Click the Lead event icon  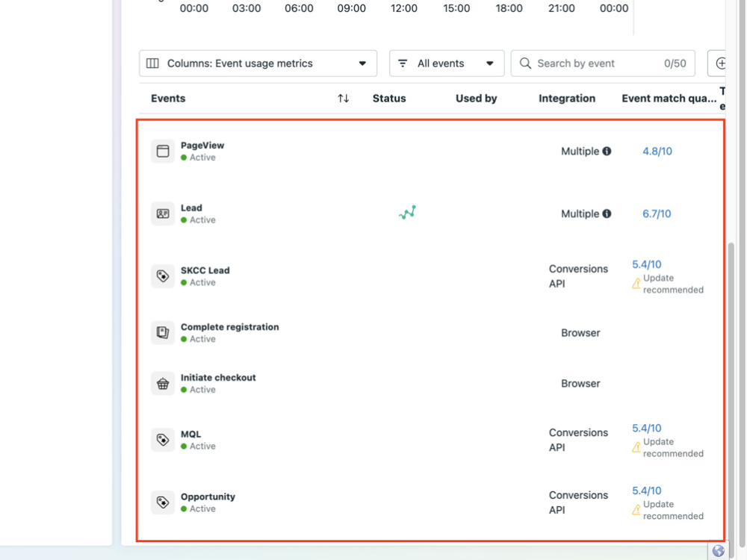[x=163, y=214]
